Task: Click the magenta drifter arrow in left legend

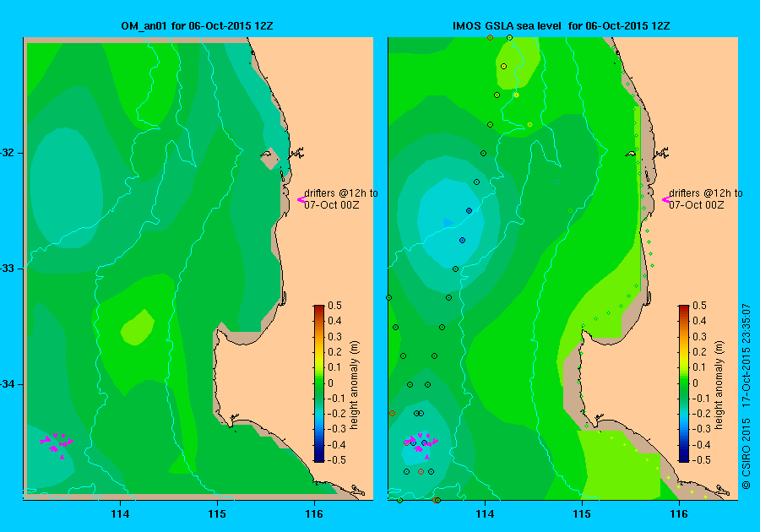Action: [x=301, y=199]
